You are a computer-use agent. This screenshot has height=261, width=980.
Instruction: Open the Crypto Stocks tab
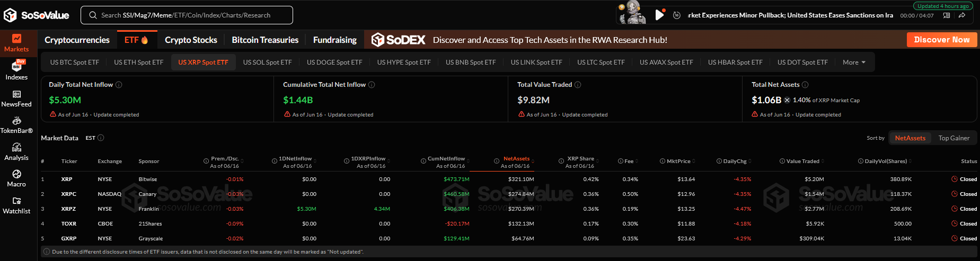click(191, 40)
